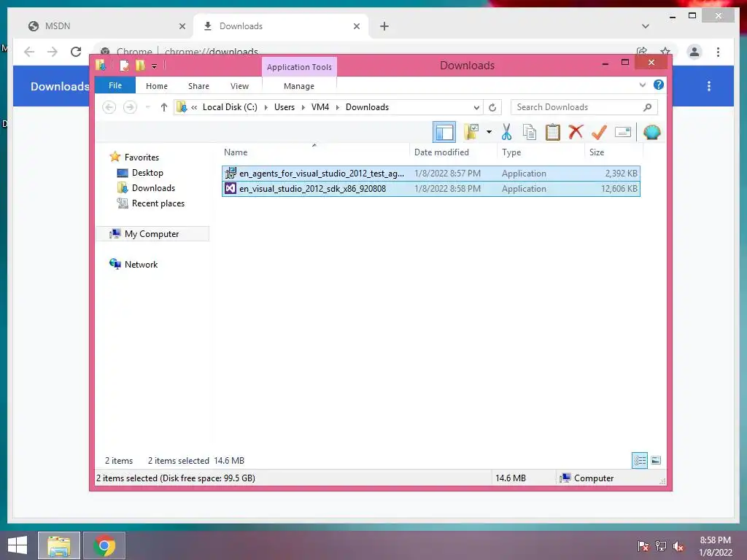Close the Chrome Downloads tab

[356, 26]
